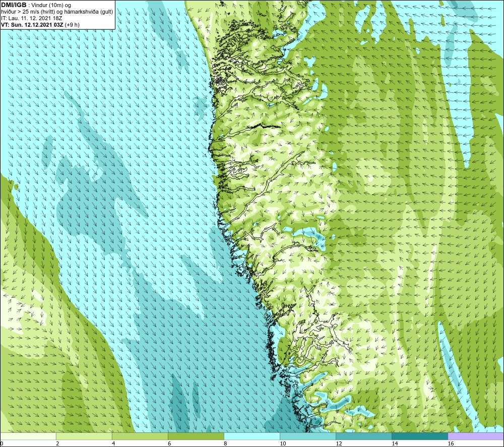
Task: Click the 0–2 m/s pale legend swatch
Action: pos(28,436)
